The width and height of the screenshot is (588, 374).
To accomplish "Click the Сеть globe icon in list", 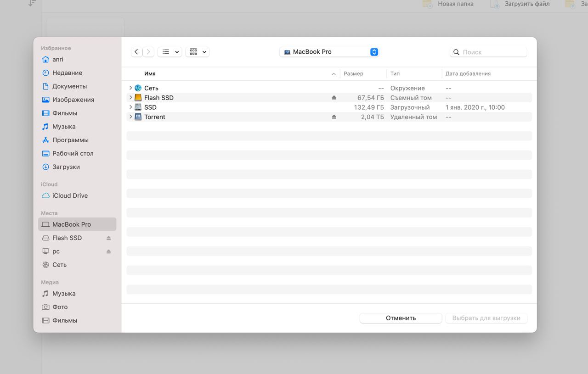I will [x=138, y=88].
